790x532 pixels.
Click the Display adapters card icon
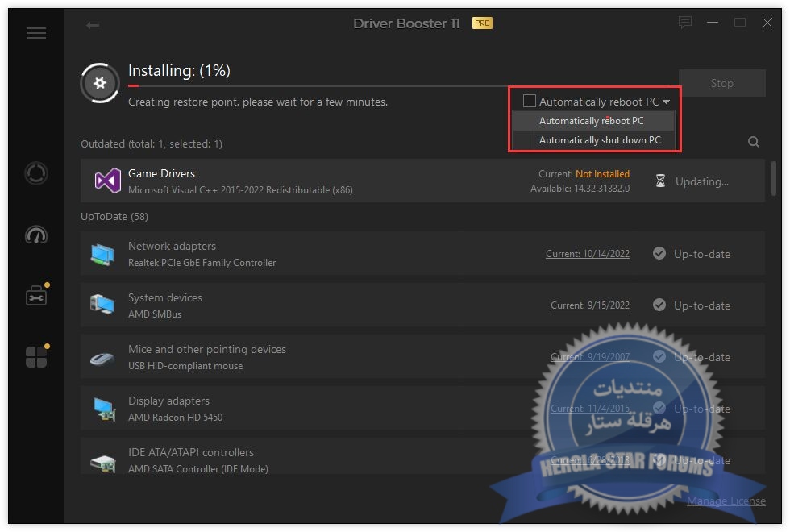point(104,409)
